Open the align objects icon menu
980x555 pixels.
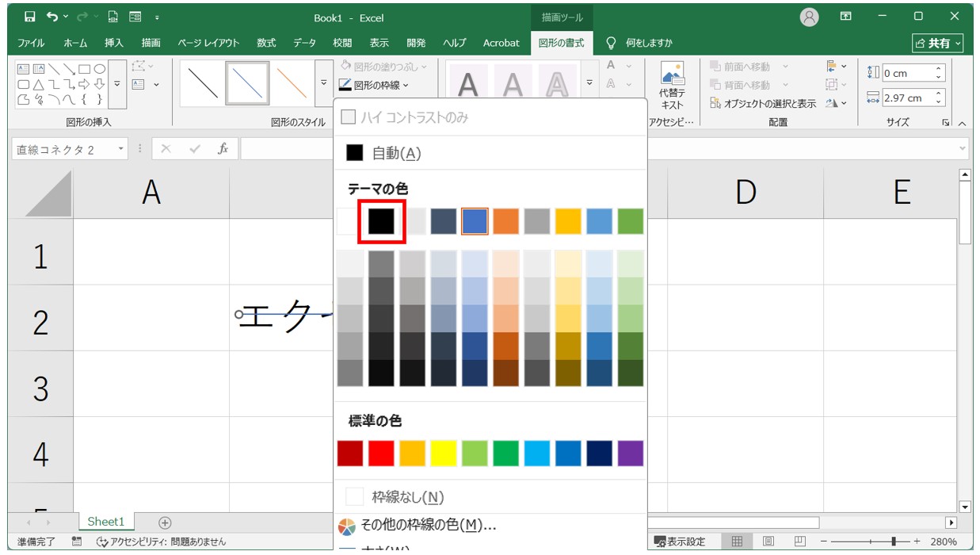coord(836,67)
